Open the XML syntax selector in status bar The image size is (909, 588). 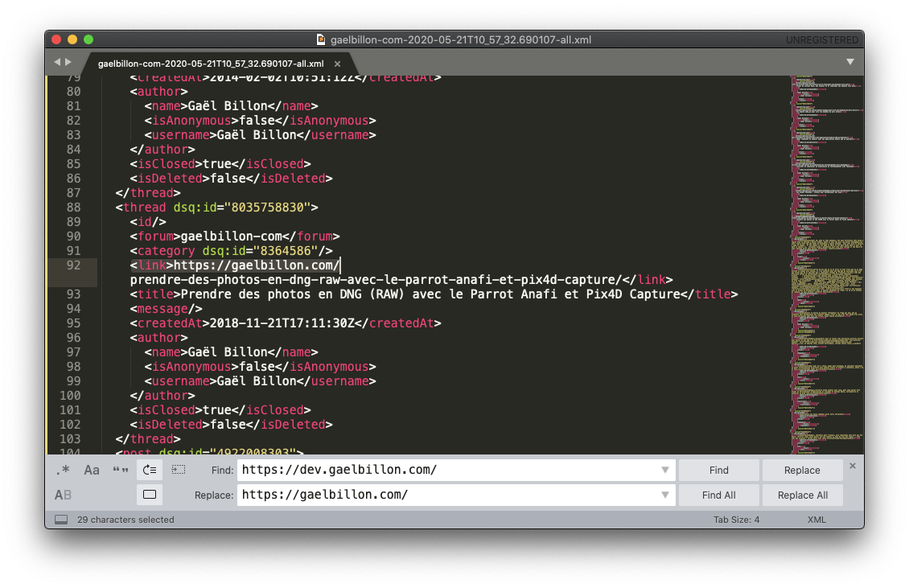click(816, 520)
